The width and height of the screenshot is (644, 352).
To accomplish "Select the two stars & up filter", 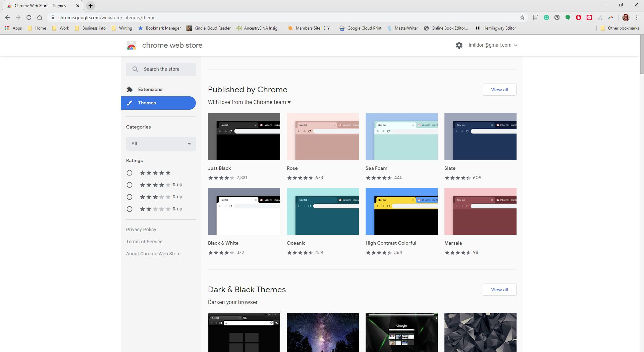I will click(129, 209).
